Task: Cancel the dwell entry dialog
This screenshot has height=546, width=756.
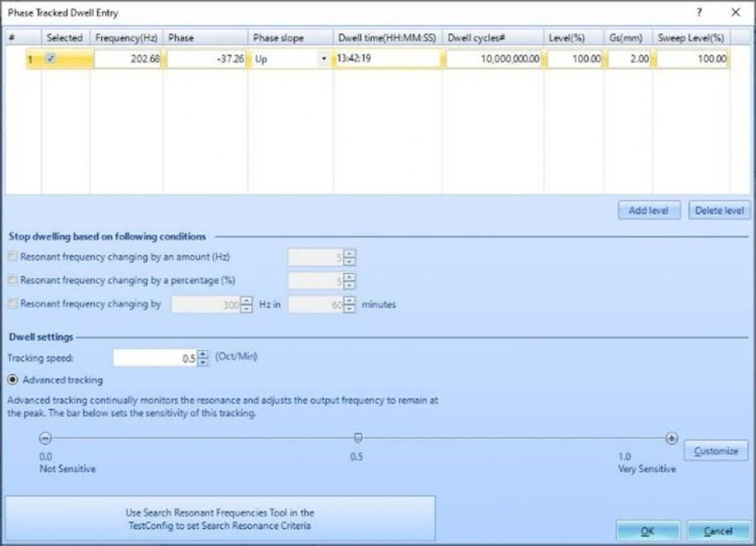Action: pyautogui.click(x=718, y=531)
